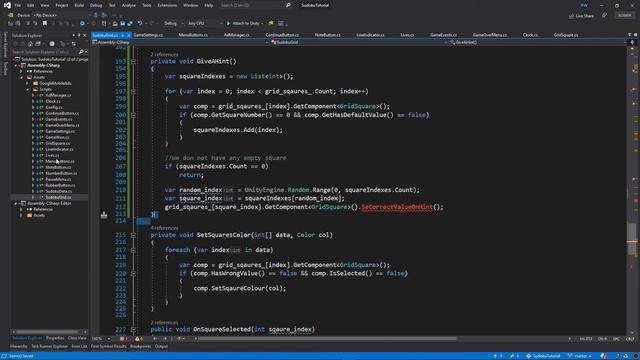Collapse the Scripts folder node

[28, 89]
